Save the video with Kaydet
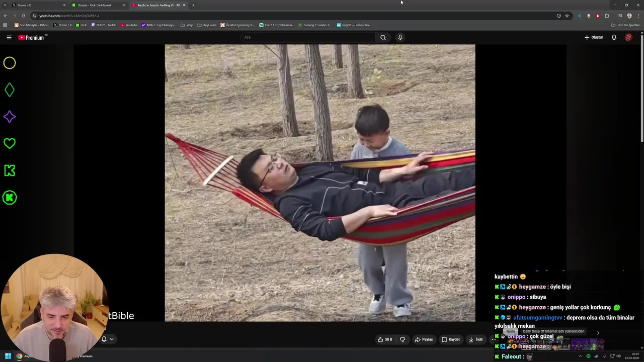The image size is (644, 362). (451, 339)
